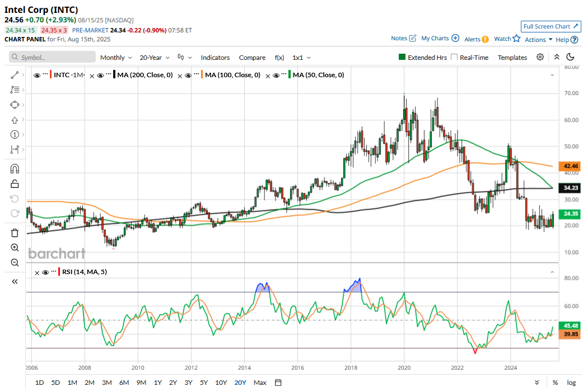Click the Watch star icon

[517, 38]
